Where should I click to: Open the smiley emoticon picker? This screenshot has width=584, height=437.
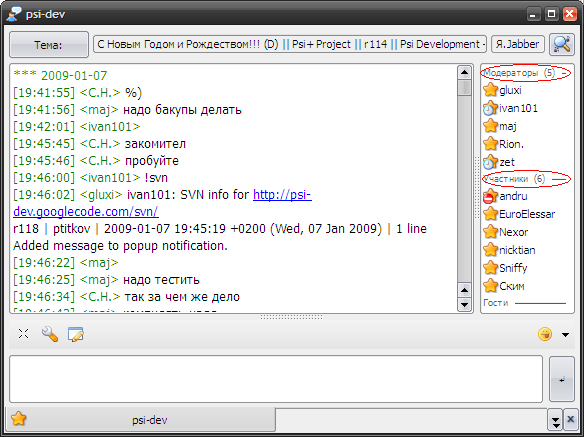point(545,334)
